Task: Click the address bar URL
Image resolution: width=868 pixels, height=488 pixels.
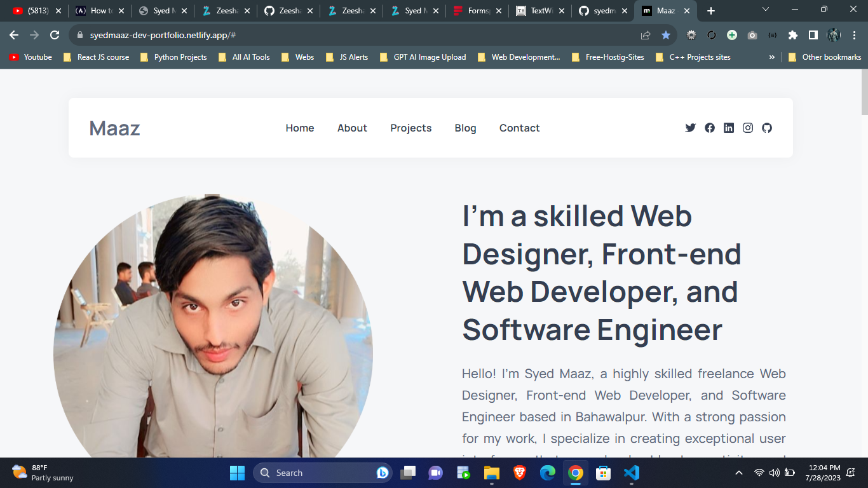Action: click(163, 35)
